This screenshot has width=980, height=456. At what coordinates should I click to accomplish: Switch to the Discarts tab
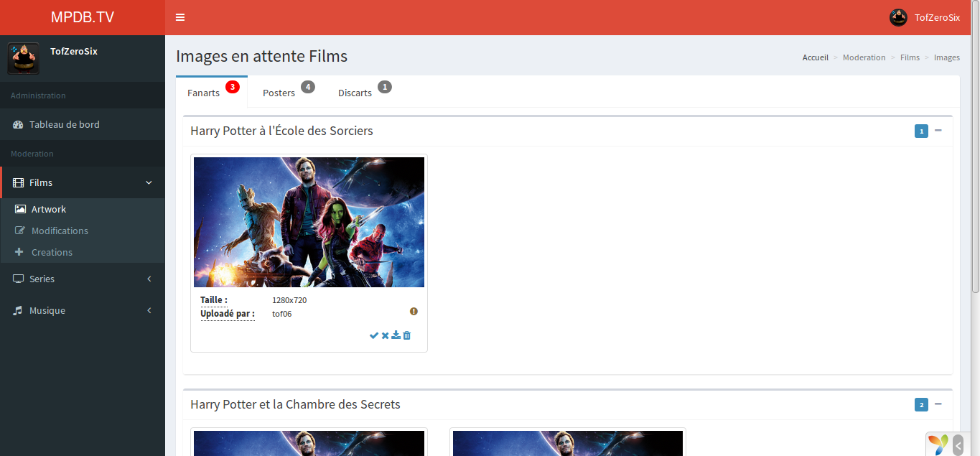pyautogui.click(x=364, y=92)
